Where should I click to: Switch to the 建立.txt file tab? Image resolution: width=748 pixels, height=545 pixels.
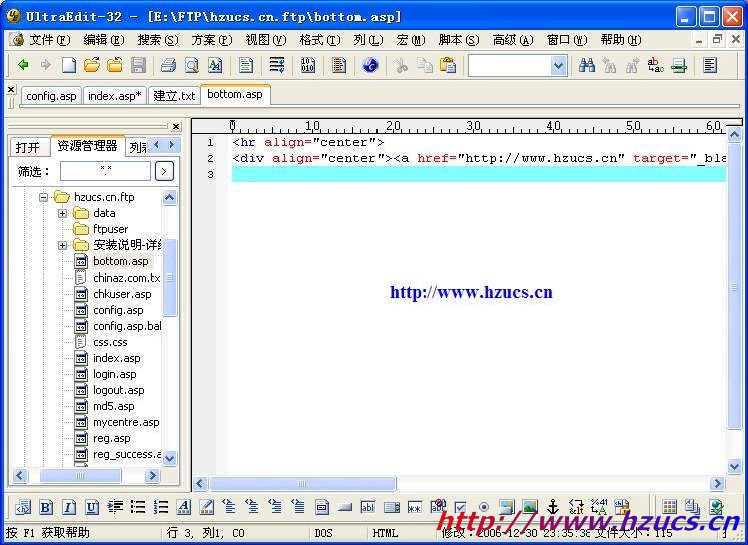(174, 96)
